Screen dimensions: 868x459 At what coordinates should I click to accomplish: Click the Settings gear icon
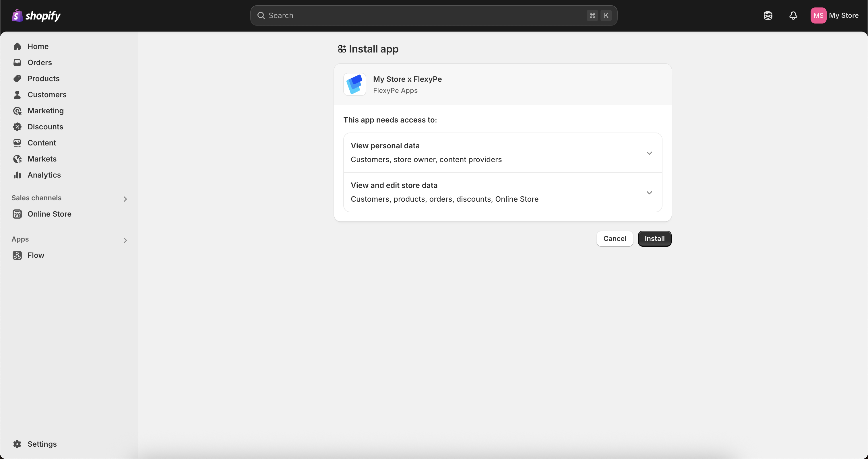(17, 444)
